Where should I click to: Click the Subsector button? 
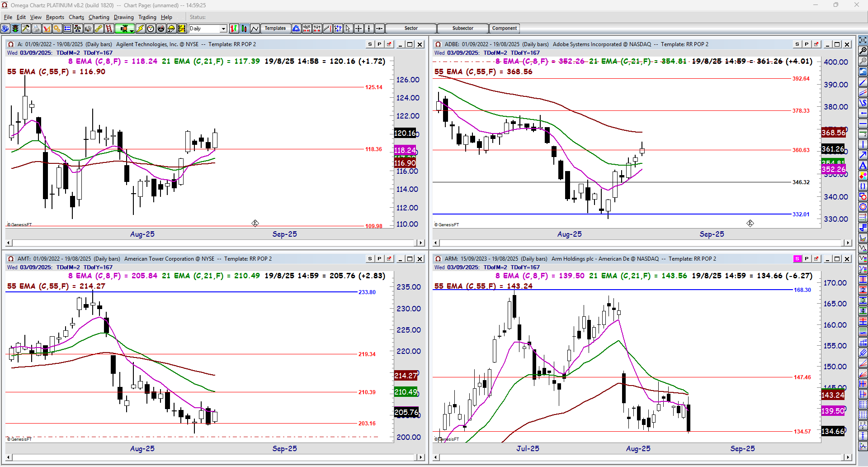click(463, 29)
